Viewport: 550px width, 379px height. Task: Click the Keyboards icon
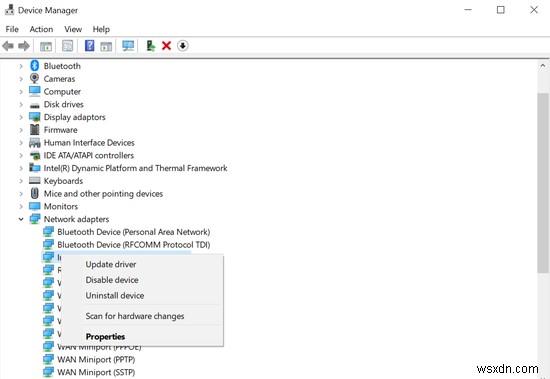[x=35, y=180]
